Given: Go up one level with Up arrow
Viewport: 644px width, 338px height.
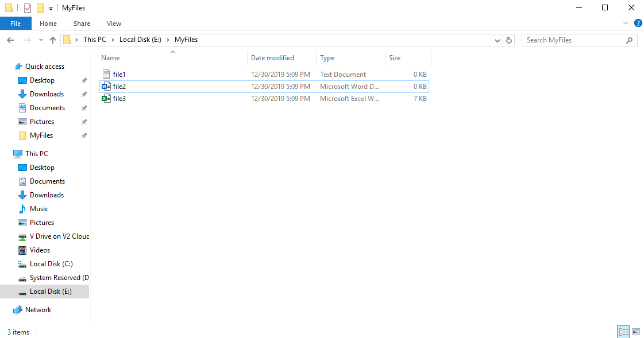Looking at the screenshot, I should pyautogui.click(x=53, y=40).
